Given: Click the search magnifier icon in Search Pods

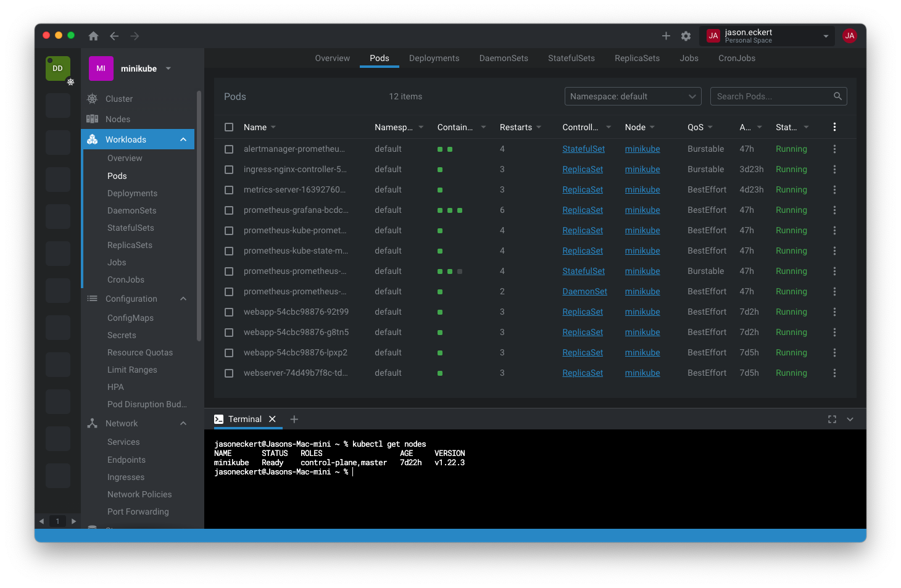Looking at the screenshot, I should [837, 96].
